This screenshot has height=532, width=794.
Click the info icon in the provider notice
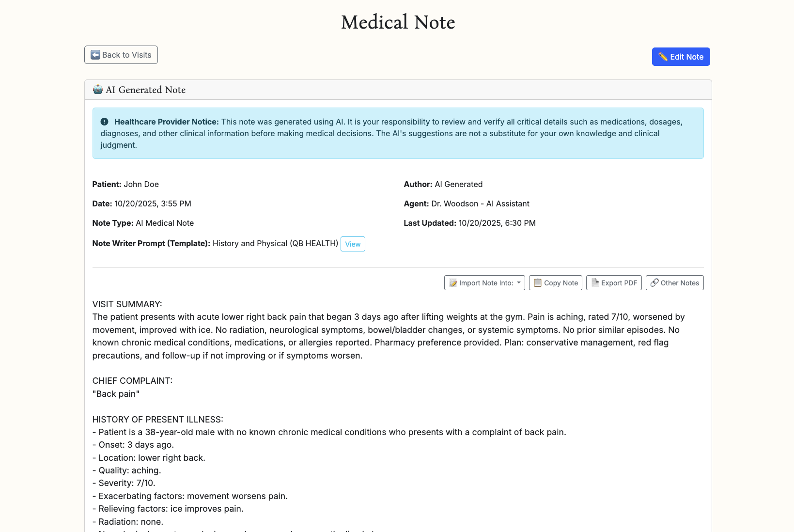[105, 122]
